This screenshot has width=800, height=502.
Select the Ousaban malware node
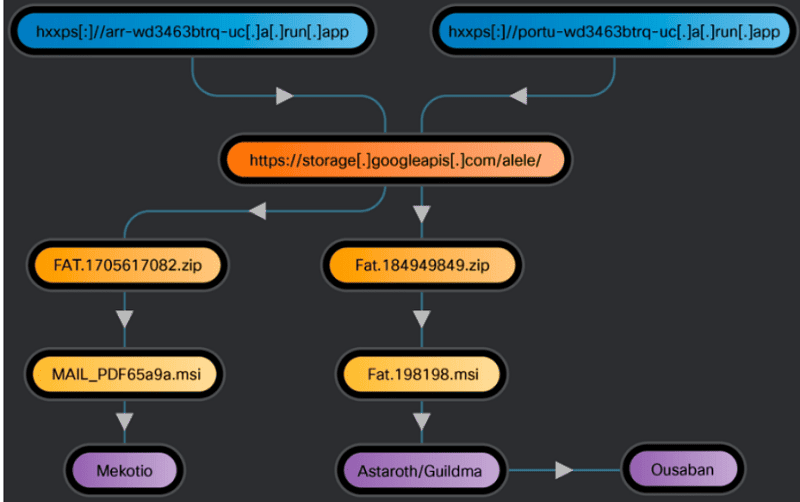683,469
